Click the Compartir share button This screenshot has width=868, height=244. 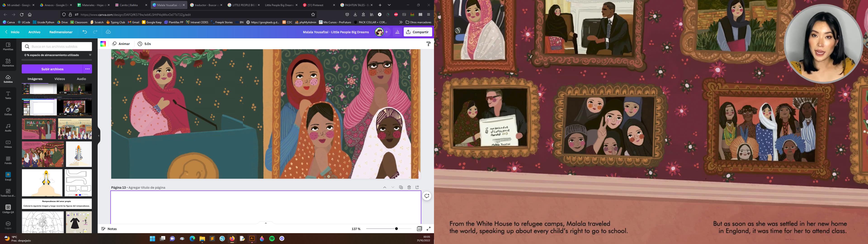(x=418, y=32)
